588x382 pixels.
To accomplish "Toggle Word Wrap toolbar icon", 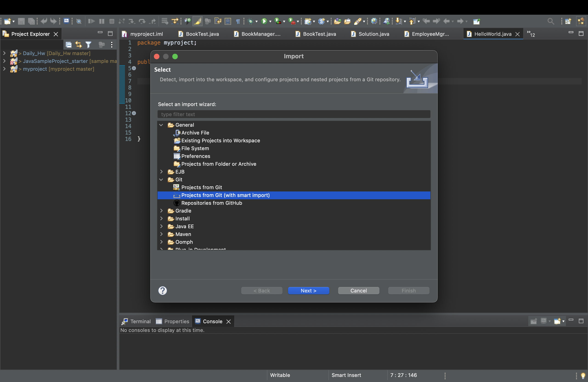I will pos(218,21).
